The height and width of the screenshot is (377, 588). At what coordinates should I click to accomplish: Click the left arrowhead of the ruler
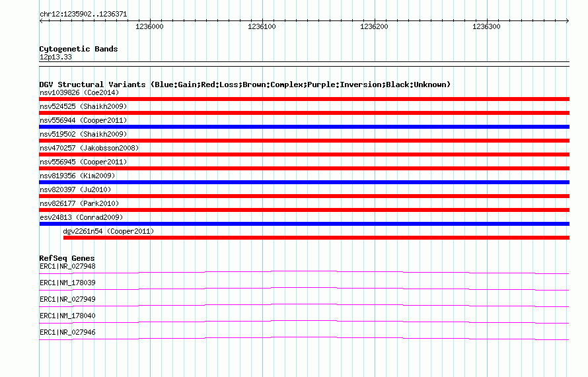tap(41, 21)
